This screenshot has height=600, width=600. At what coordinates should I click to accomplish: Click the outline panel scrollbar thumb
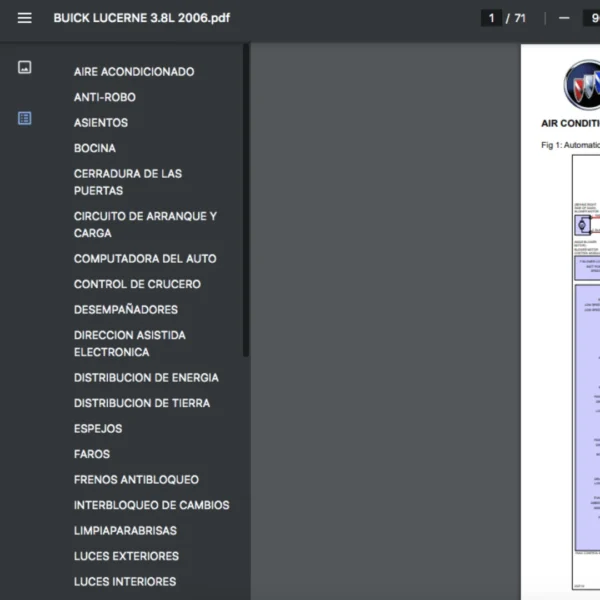click(x=246, y=200)
